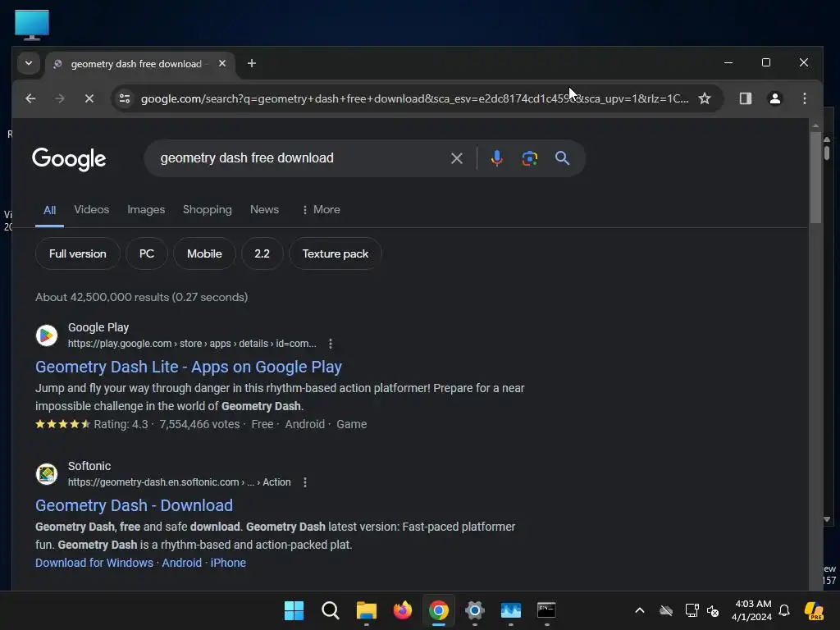Go back to the previous page
The width and height of the screenshot is (840, 630).
30,98
